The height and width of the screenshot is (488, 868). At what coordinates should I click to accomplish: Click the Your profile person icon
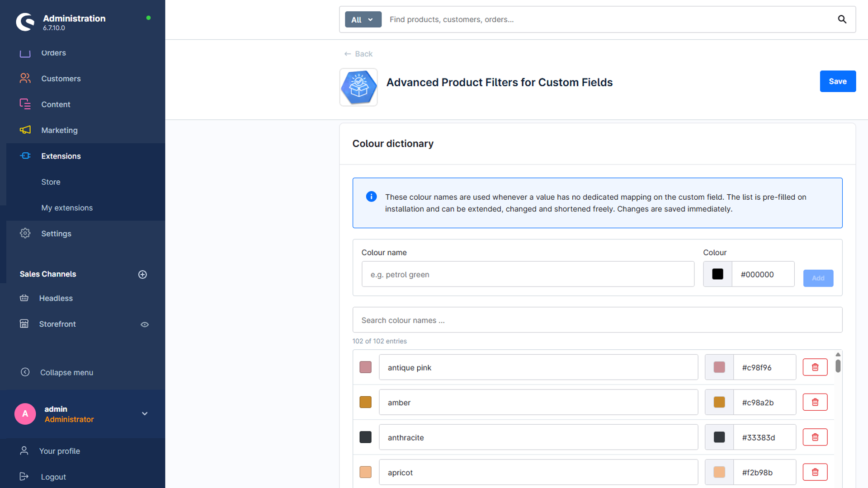tap(24, 450)
